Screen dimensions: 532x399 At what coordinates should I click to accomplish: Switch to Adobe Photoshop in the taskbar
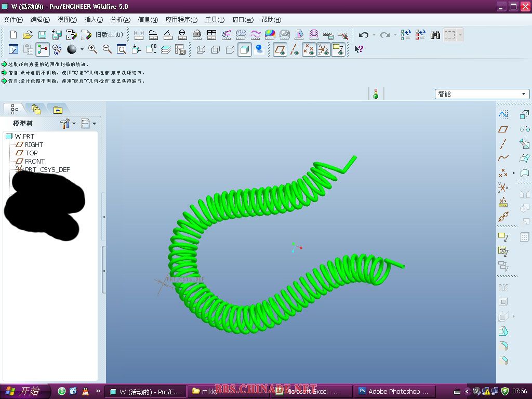click(394, 391)
